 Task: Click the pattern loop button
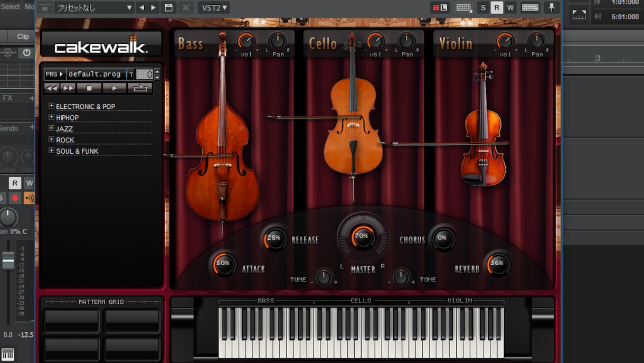140,88
